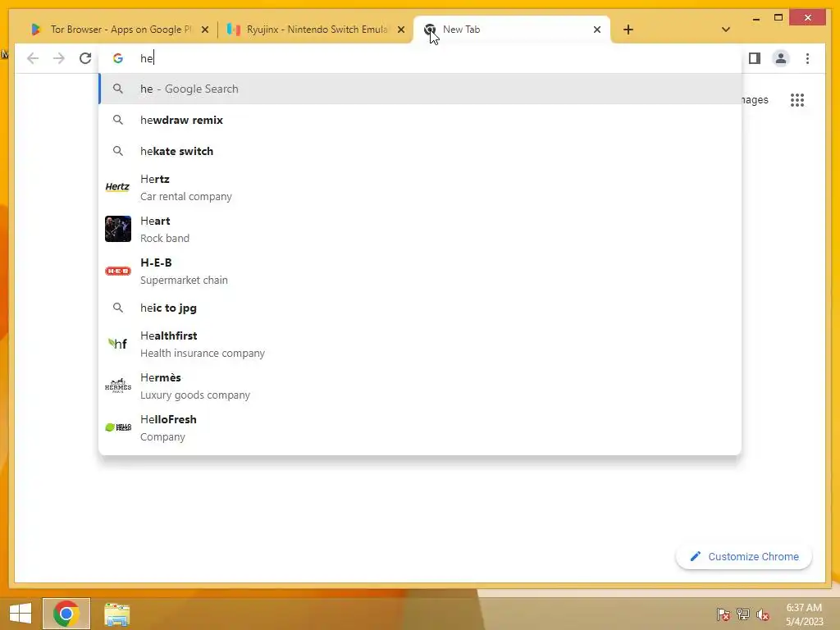Open the Chrome profile avatar
Viewport: 840px width, 630px height.
click(781, 58)
